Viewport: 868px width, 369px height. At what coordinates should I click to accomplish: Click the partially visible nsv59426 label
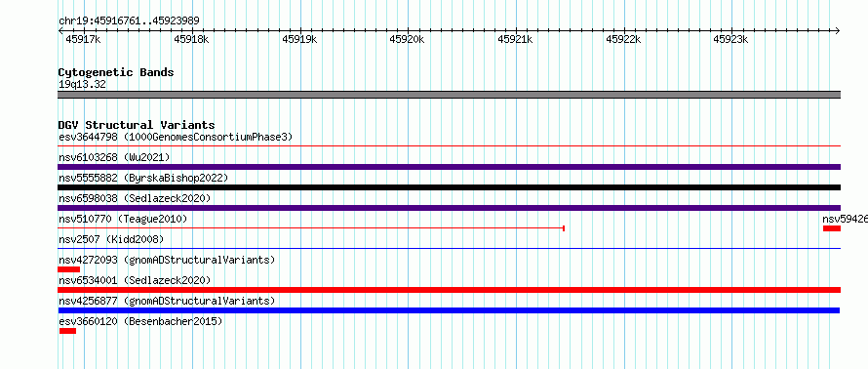(x=846, y=219)
